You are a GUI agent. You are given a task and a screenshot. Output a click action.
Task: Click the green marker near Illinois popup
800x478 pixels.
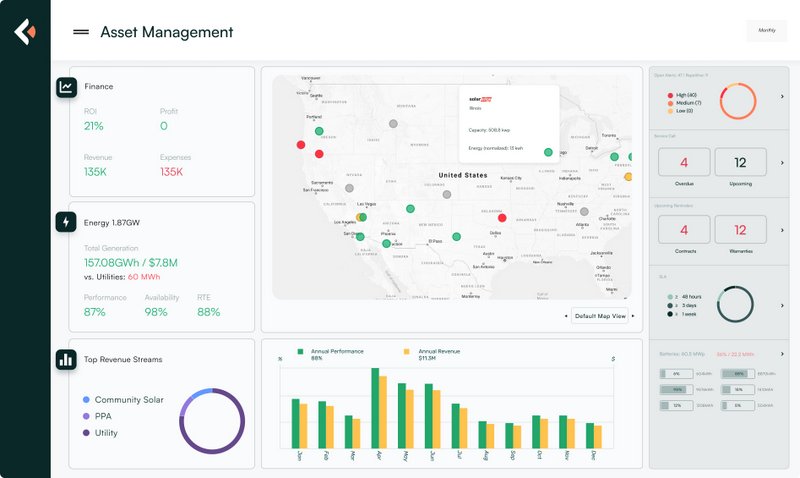click(x=548, y=152)
